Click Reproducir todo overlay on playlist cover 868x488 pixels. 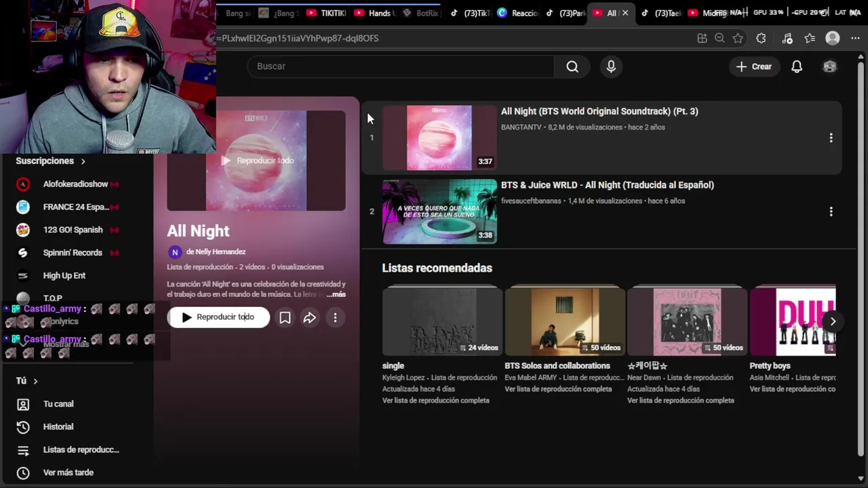257,161
